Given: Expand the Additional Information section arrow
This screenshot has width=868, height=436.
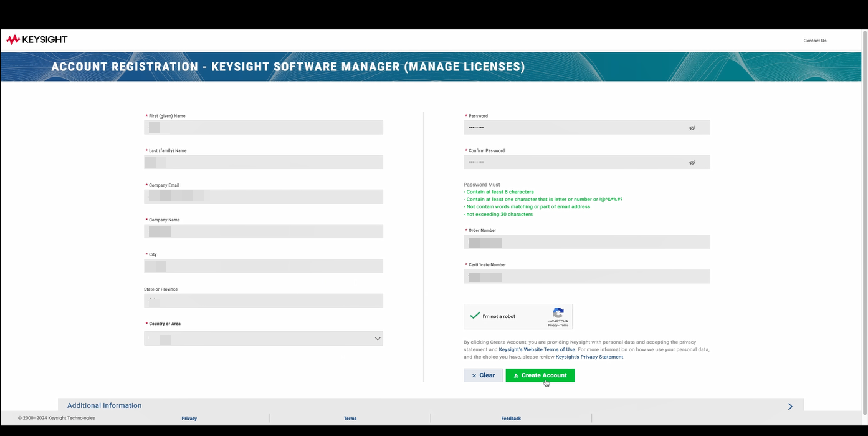Looking at the screenshot, I should click(x=790, y=406).
